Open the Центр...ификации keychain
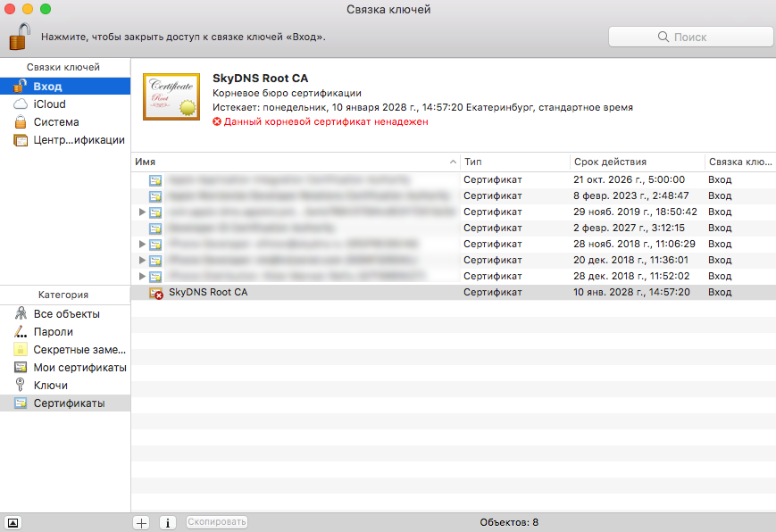 (x=65, y=140)
